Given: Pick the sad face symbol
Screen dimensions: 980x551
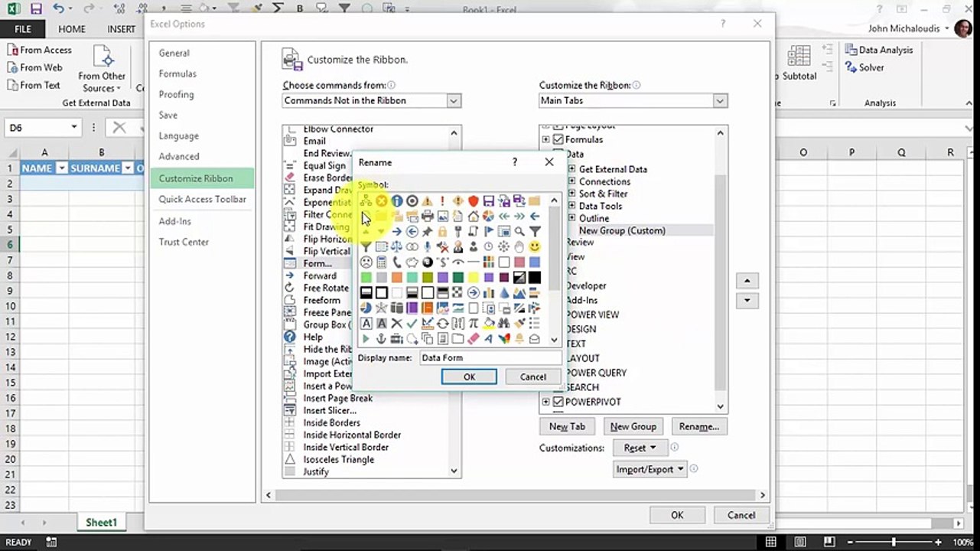Looking at the screenshot, I should pyautogui.click(x=366, y=262).
